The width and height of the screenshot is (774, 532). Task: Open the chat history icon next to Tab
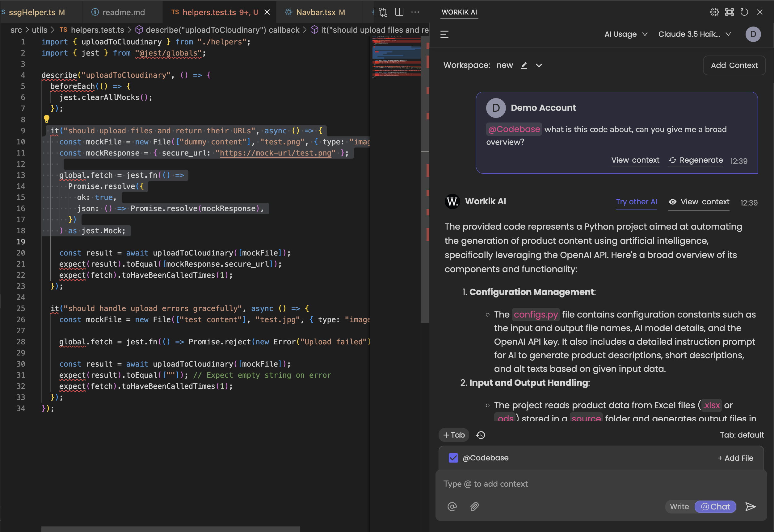tap(480, 435)
